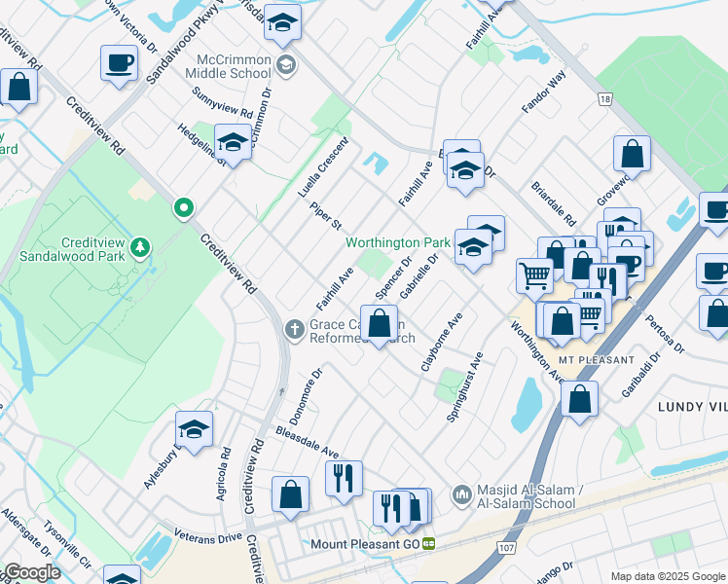Click Veterans Drive street label
728x584 pixels.
coord(208,535)
